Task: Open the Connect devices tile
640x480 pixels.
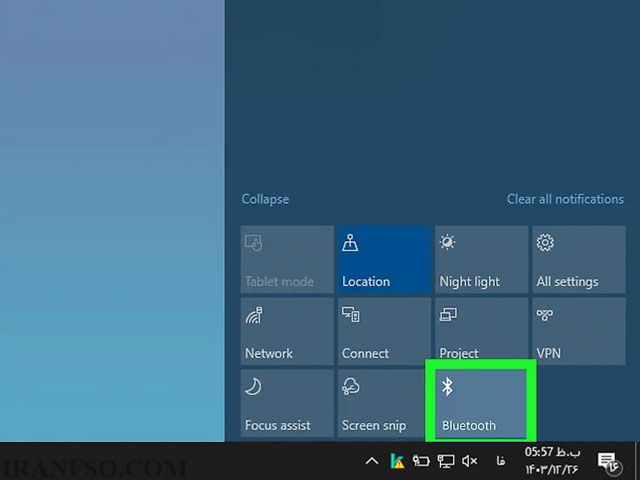Action: click(384, 331)
